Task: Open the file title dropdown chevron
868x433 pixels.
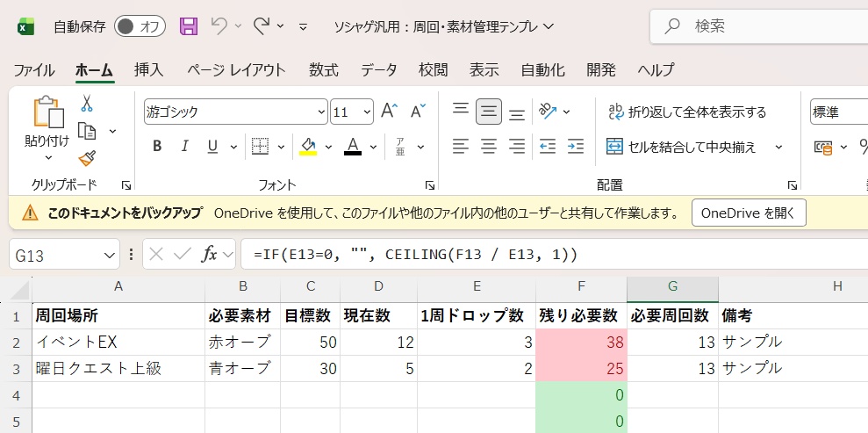Action: pyautogui.click(x=549, y=26)
